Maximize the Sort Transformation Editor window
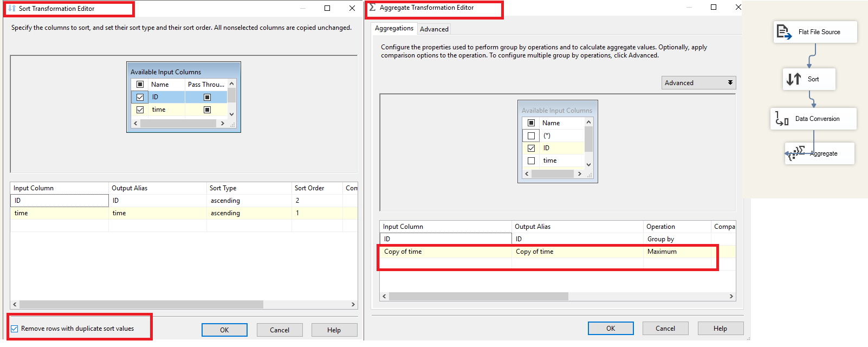 [327, 8]
